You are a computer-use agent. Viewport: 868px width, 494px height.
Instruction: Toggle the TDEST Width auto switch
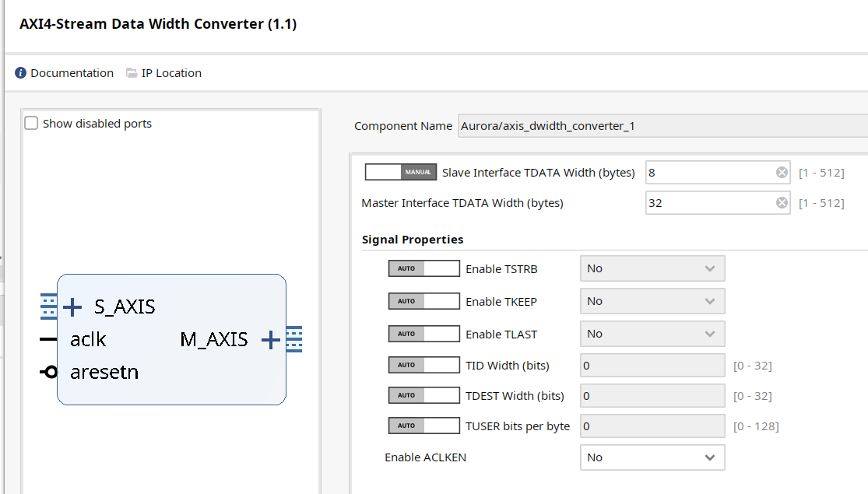click(x=424, y=395)
